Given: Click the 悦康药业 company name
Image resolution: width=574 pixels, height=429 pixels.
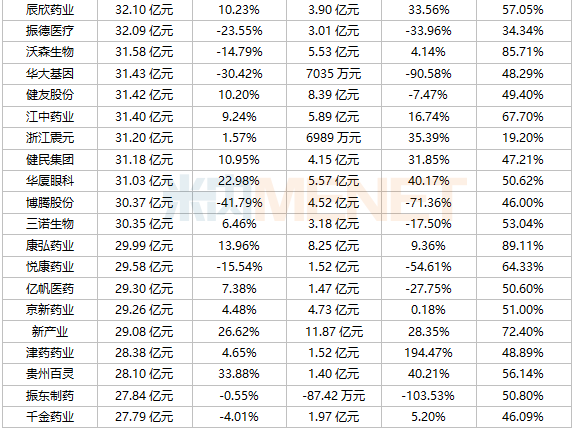Looking at the screenshot, I should click(x=50, y=267).
